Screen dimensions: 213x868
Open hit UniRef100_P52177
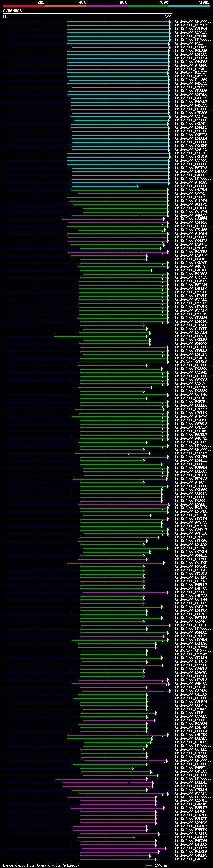click(x=191, y=43)
